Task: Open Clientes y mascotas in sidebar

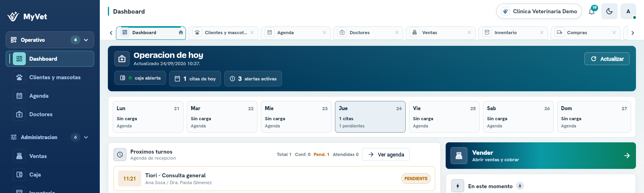Action: [x=50, y=77]
